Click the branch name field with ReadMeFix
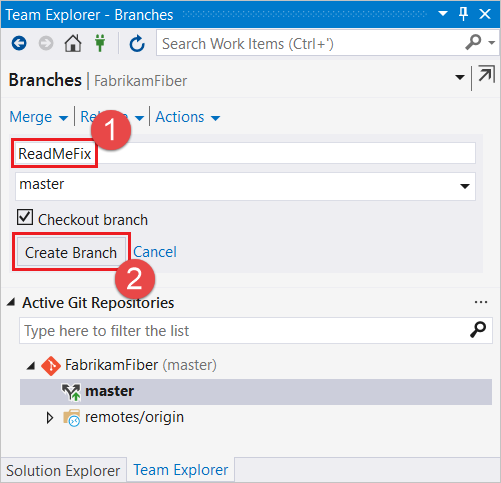The width and height of the screenshot is (501, 483). click(x=245, y=153)
